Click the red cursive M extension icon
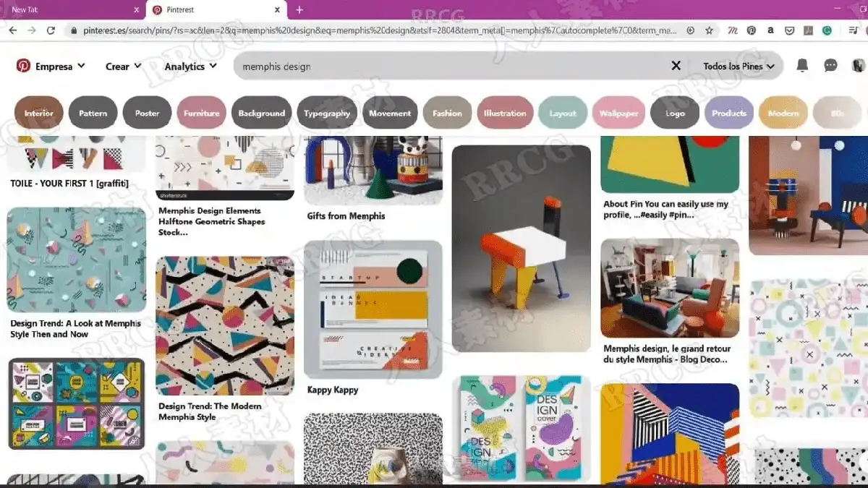Viewport: 868px width, 488px height. [733, 30]
